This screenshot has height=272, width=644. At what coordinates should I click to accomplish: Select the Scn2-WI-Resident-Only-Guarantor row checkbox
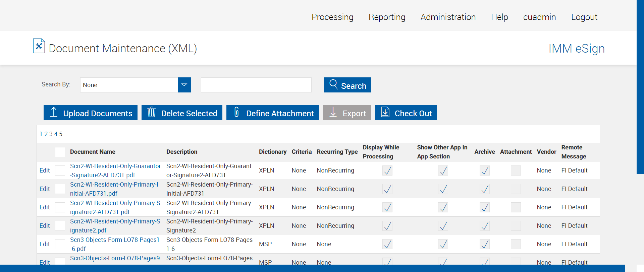tap(60, 171)
